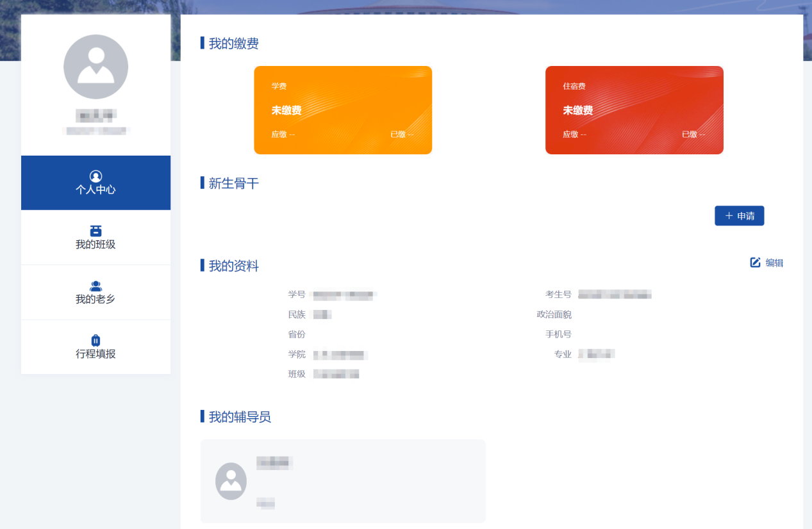Click the blurred 学号 value field
This screenshot has width=812, height=529.
pos(343,295)
